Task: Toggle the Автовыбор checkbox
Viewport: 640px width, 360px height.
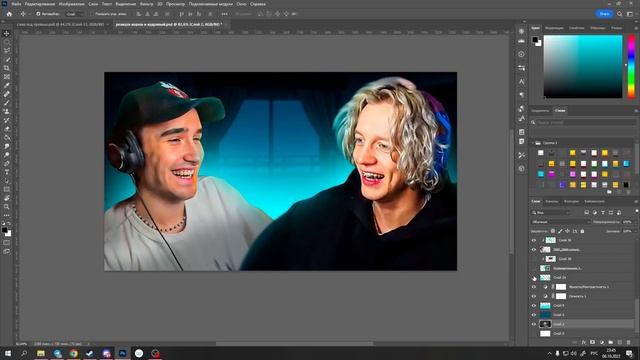Action: (38, 14)
